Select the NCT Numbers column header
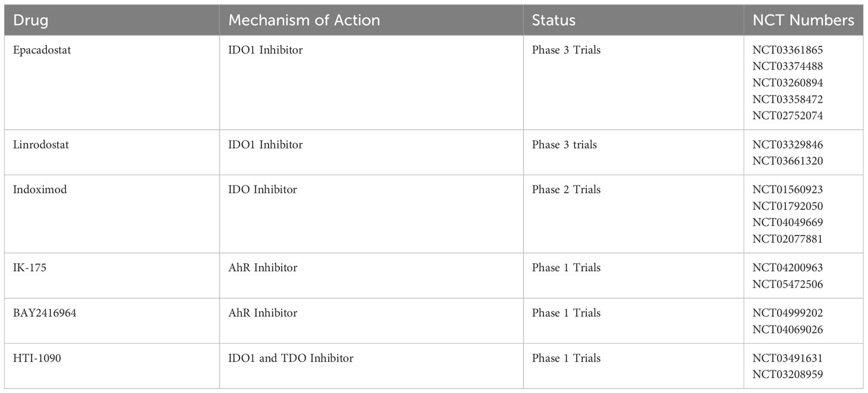 click(803, 20)
